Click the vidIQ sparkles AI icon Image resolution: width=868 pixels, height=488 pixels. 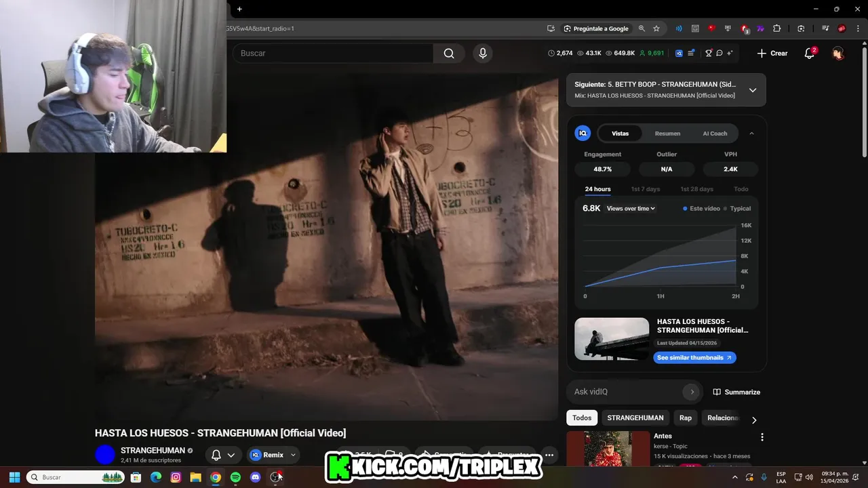[730, 53]
